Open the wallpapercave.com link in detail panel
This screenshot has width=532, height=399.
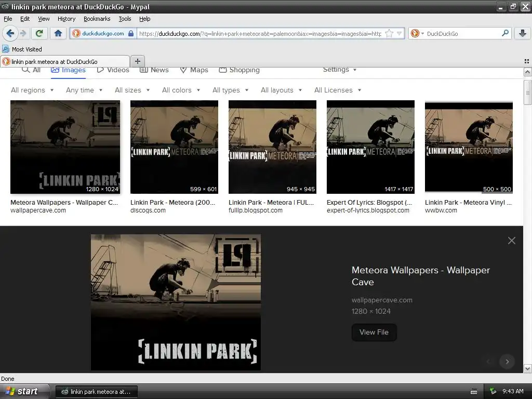click(x=382, y=300)
